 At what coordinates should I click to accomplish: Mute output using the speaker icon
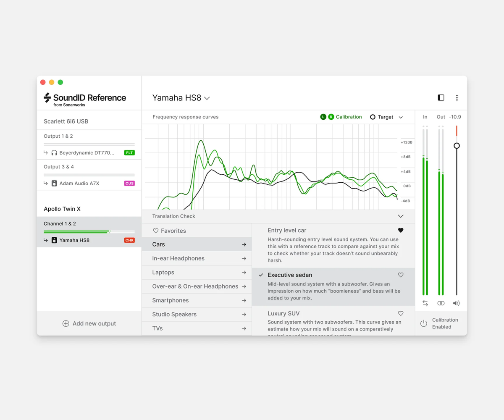pyautogui.click(x=457, y=303)
